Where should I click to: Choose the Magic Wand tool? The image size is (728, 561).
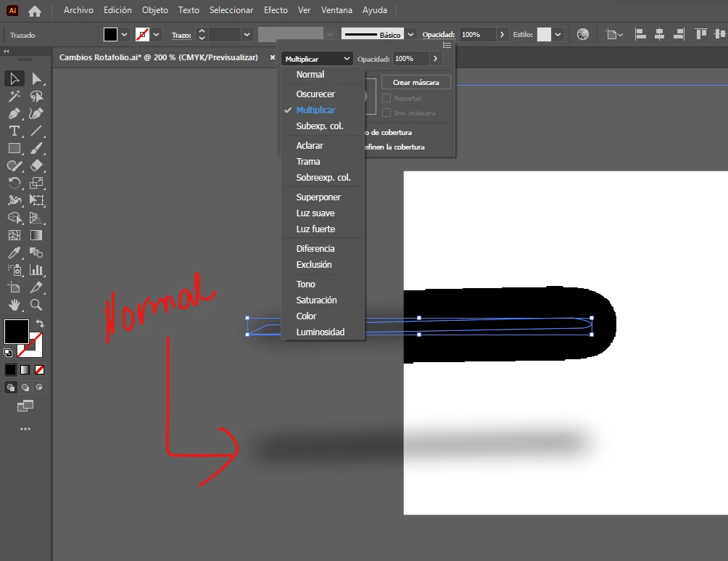pos(15,97)
